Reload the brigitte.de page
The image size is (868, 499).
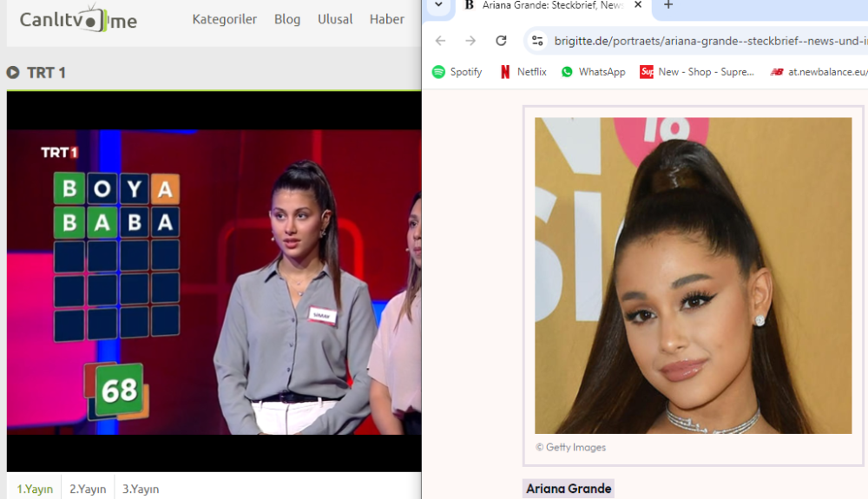501,41
